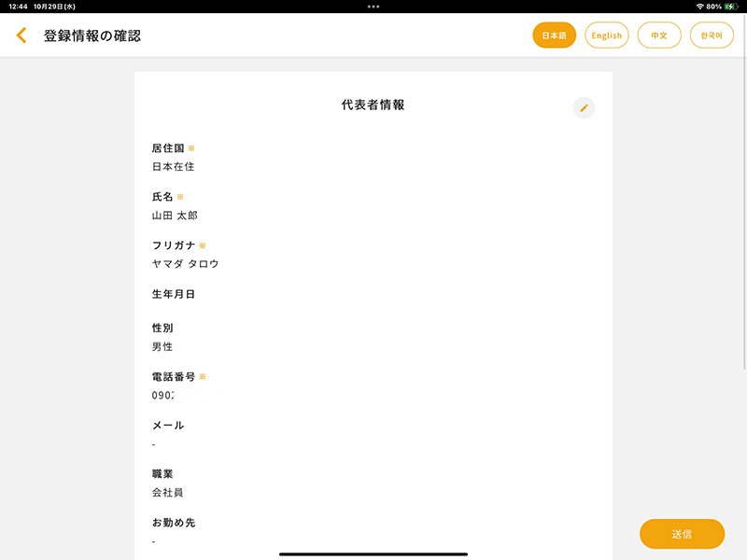This screenshot has height=560, width=747.
Task: Tap the home indicator bar at bottom
Action: [373, 553]
